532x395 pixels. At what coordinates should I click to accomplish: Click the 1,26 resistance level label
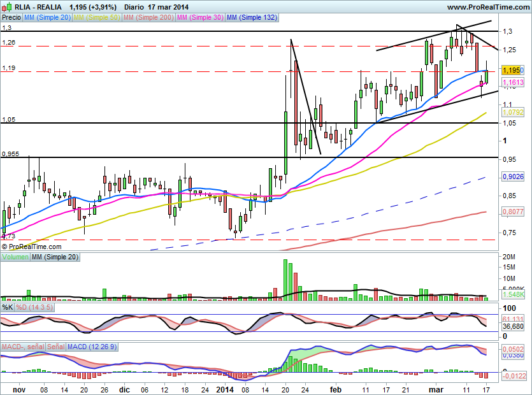(x=9, y=43)
